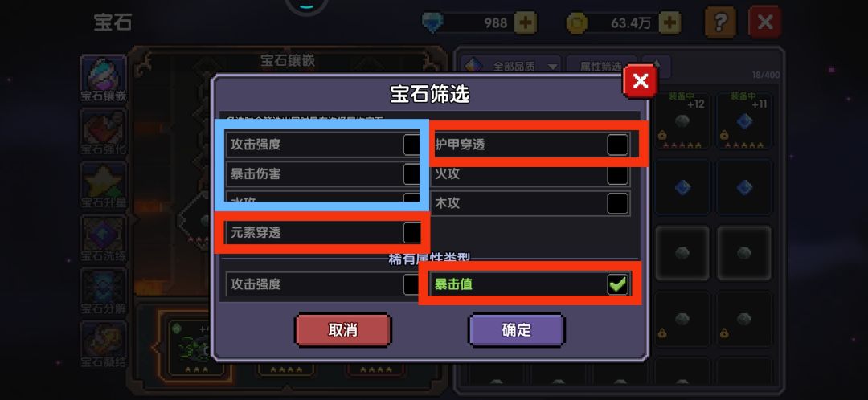868x400 pixels.
Task: Expand the 全部品质 dropdown
Action: tap(510, 67)
